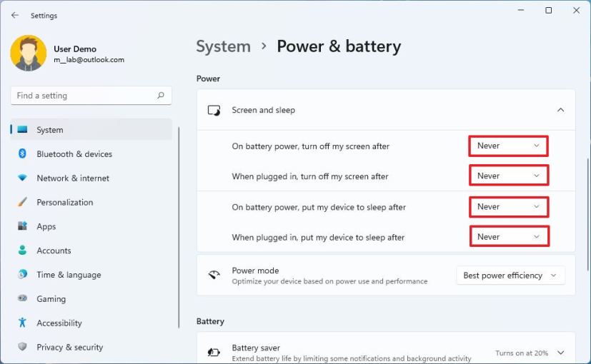Open Accounts settings
Viewport: 591px width, 364px height.
coord(54,251)
